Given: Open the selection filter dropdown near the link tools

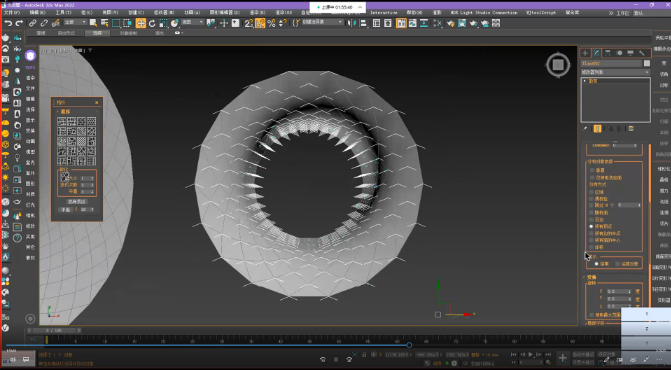Looking at the screenshot, I should point(75,22).
